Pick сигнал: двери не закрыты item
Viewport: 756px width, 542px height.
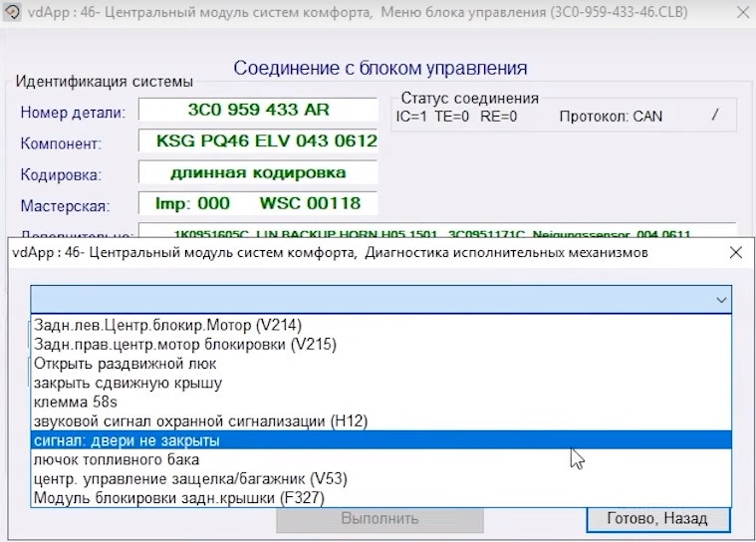(x=380, y=440)
